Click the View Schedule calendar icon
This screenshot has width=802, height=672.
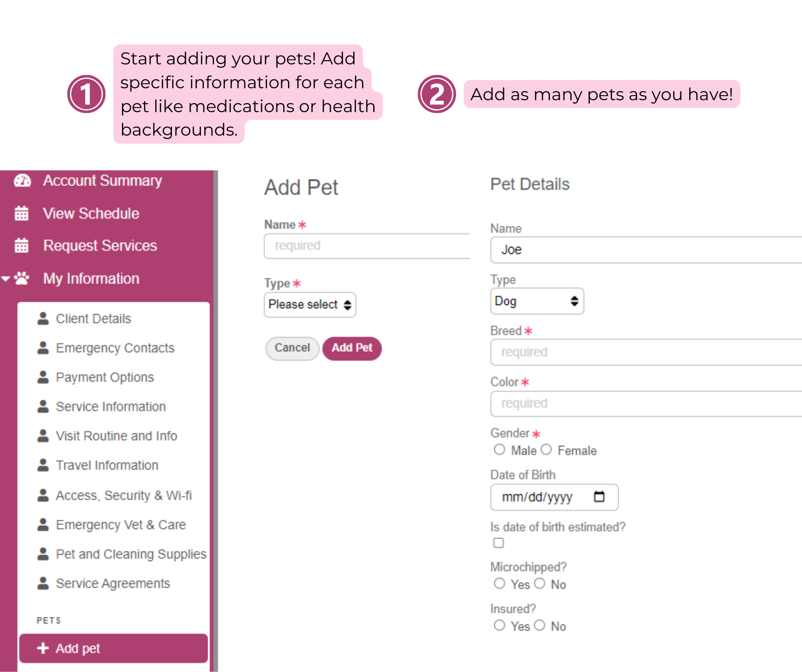pos(22,213)
